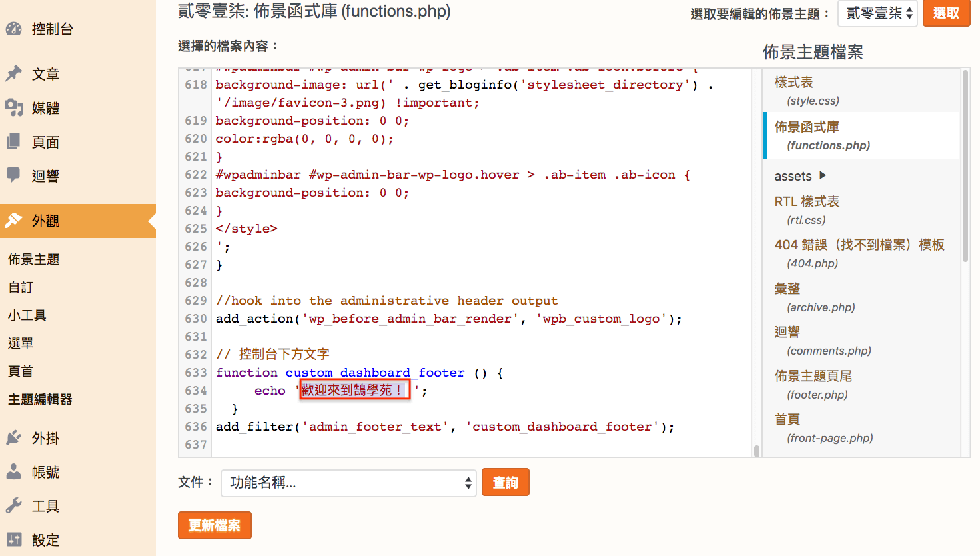Click line number 630 in the gutter

196,319
